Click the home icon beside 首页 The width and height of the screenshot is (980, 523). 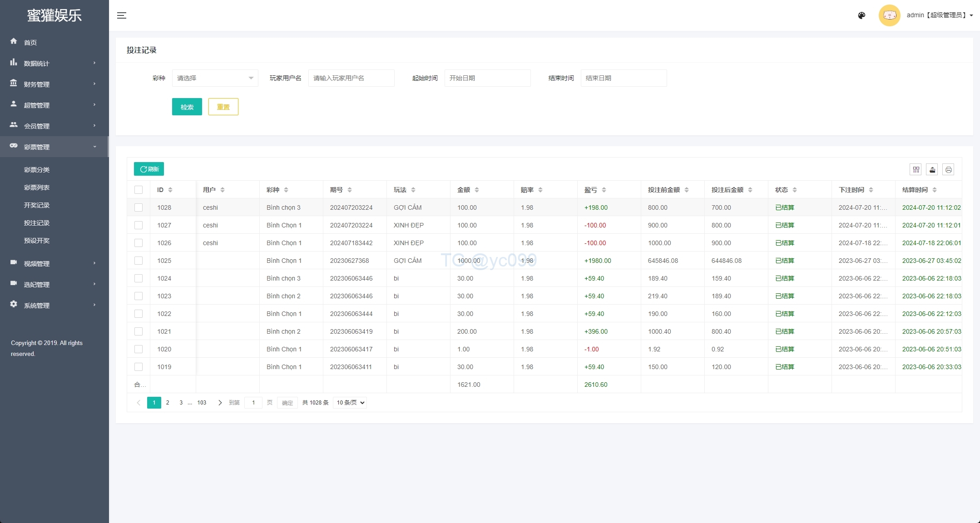click(14, 41)
